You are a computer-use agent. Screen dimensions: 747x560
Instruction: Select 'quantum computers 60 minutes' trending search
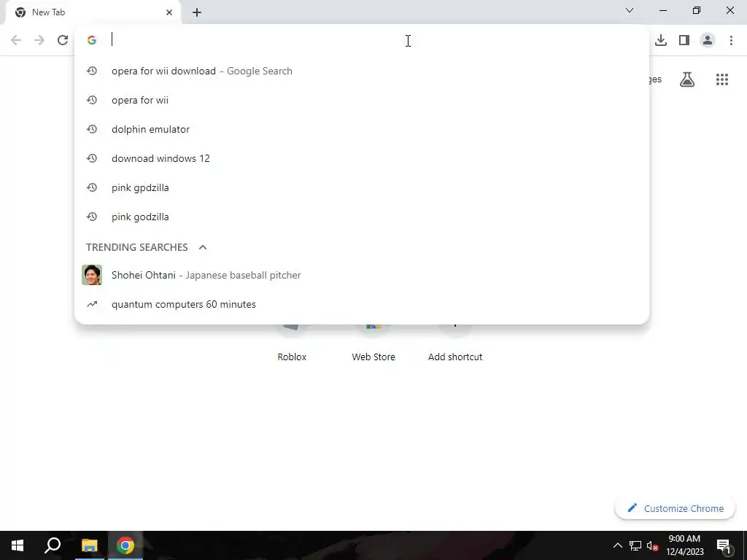[362, 304]
